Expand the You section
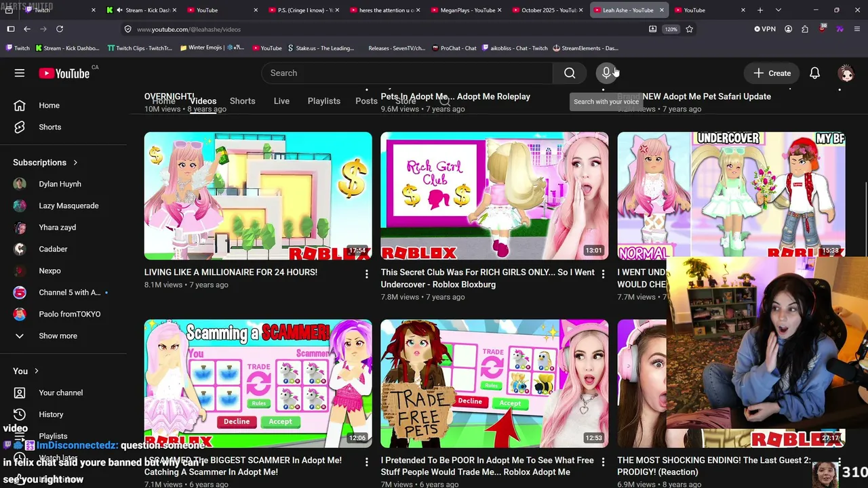This screenshot has width=868, height=488. pos(26,371)
